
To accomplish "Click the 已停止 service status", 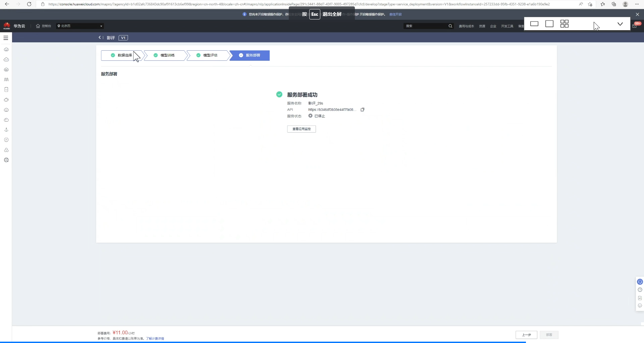I will [x=317, y=116].
